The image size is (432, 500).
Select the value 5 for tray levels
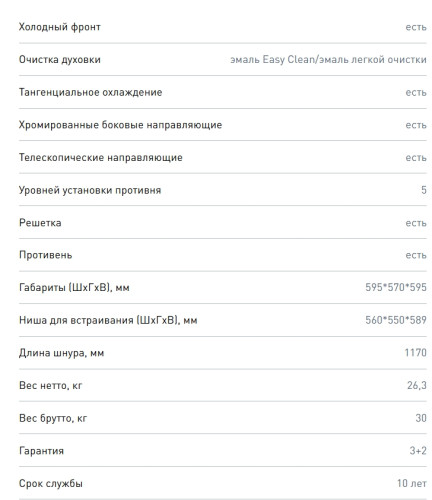pos(424,190)
